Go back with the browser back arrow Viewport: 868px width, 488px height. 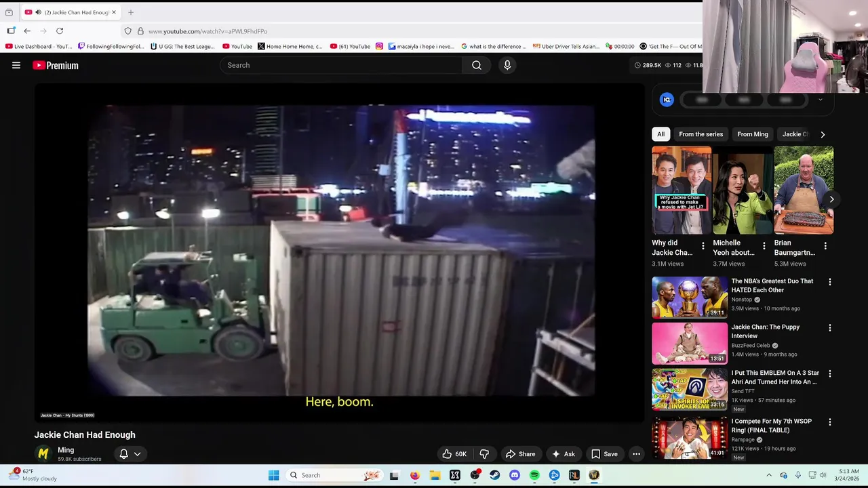coord(27,31)
